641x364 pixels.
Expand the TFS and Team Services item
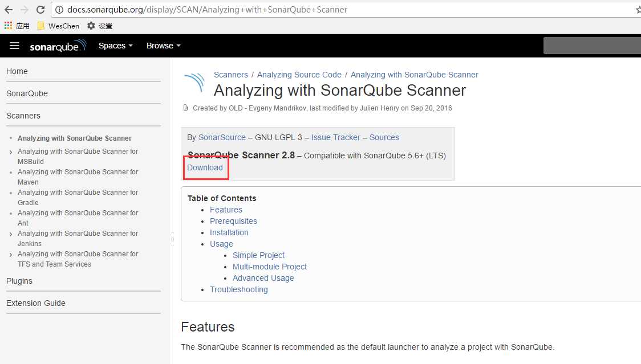click(11, 255)
